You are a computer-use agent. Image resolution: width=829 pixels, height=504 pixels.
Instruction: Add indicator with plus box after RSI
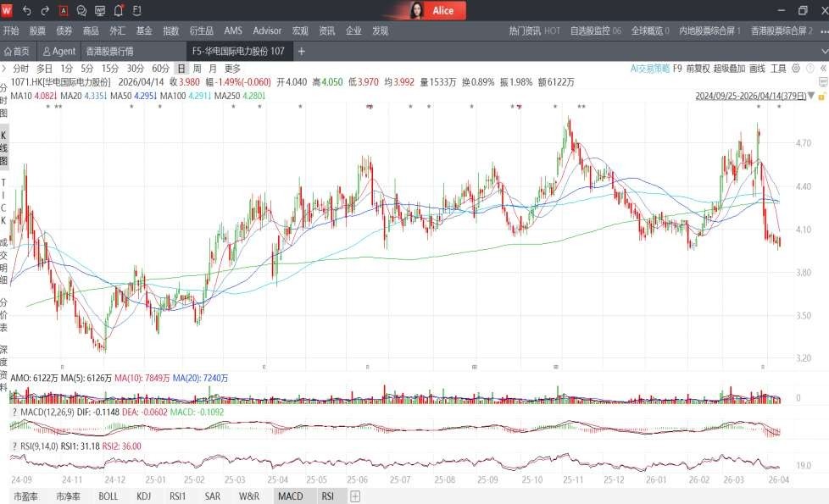click(355, 497)
